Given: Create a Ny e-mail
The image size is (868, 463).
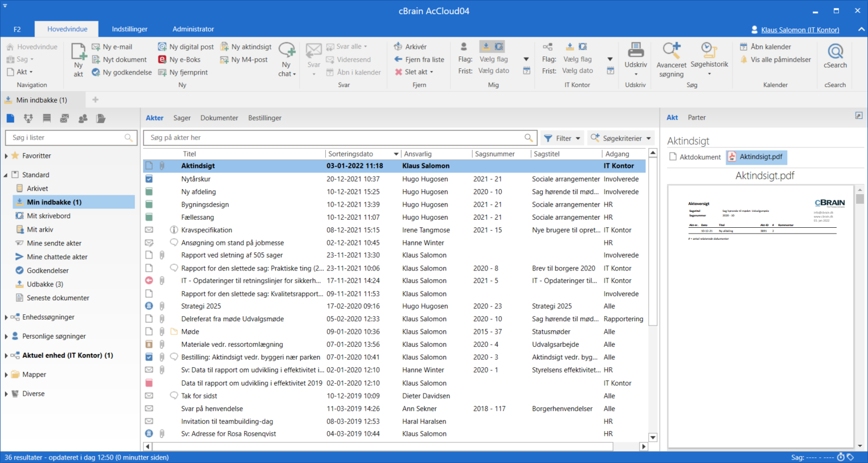Looking at the screenshot, I should [112, 47].
